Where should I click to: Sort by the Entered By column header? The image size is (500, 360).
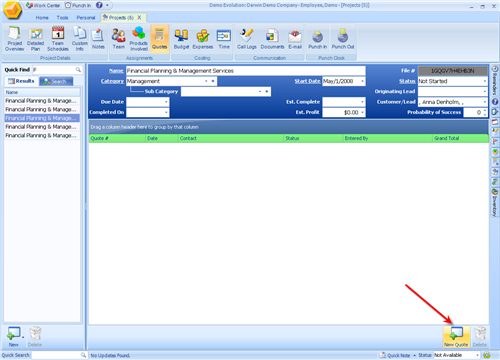coord(388,138)
